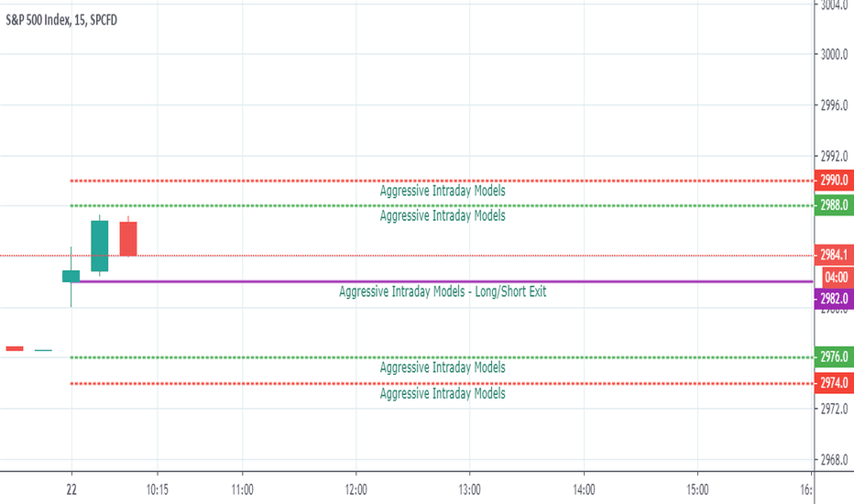Click the 2996.0 price axis value
Image resolution: width=854 pixels, height=504 pixels.
click(834, 105)
